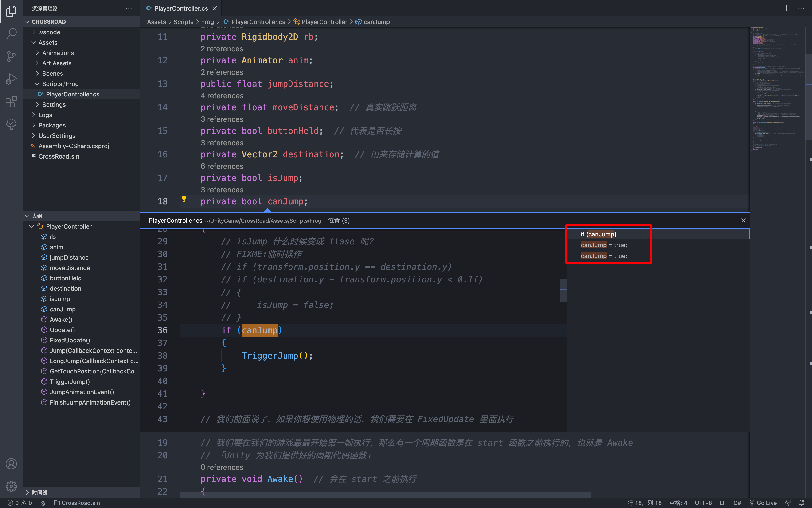Open the Source Control view icon

pyautogui.click(x=11, y=56)
